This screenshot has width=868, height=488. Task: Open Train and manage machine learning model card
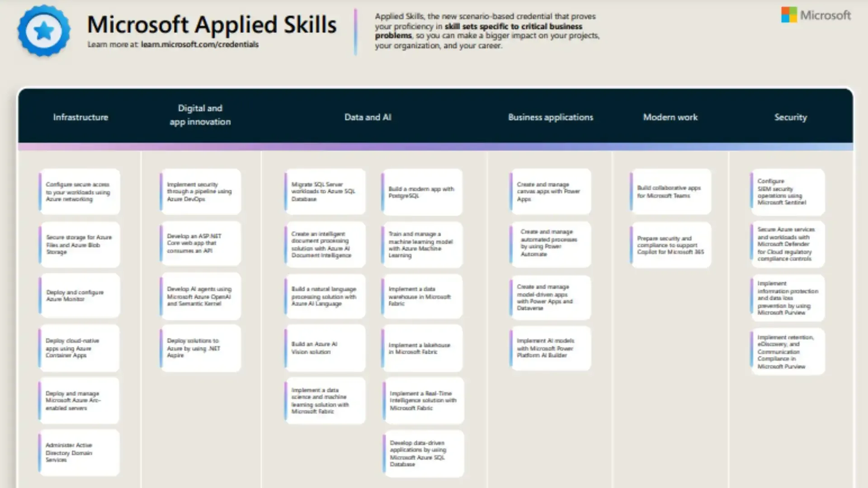(x=422, y=244)
